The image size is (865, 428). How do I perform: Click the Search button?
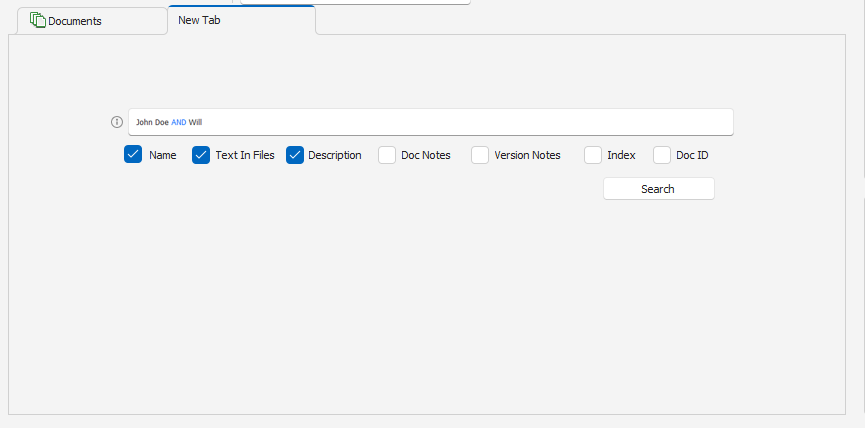[x=659, y=189]
